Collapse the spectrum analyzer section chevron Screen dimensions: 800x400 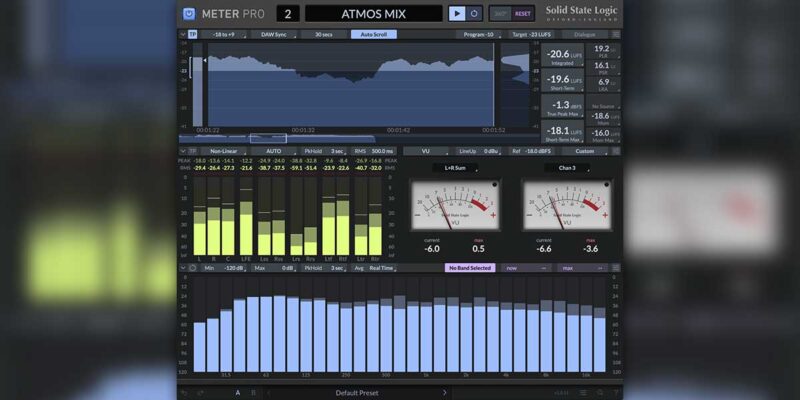click(183, 268)
